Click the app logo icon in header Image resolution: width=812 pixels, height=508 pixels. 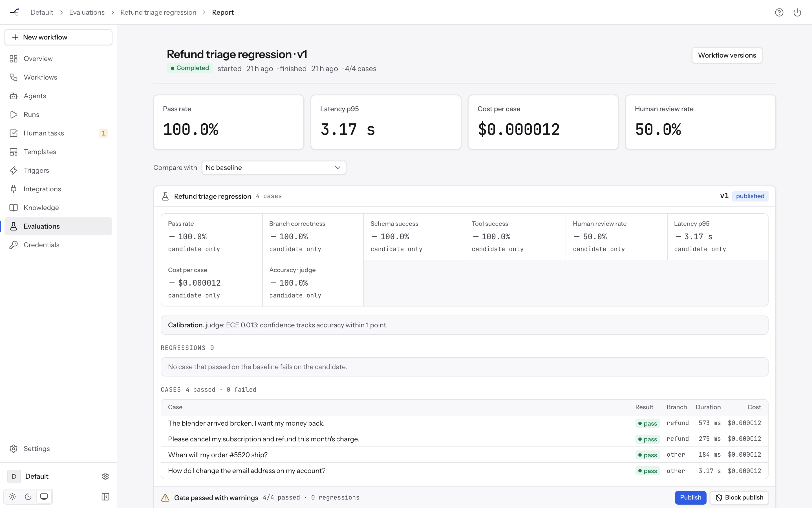coord(14,12)
